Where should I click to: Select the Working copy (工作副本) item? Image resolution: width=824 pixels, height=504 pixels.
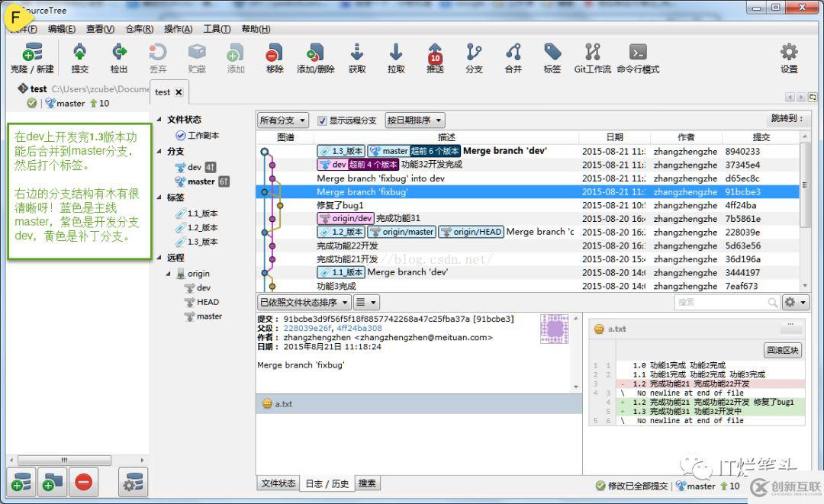[x=198, y=136]
